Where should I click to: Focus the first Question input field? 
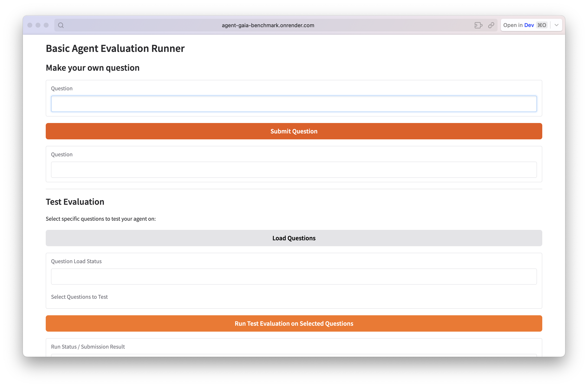pyautogui.click(x=294, y=104)
